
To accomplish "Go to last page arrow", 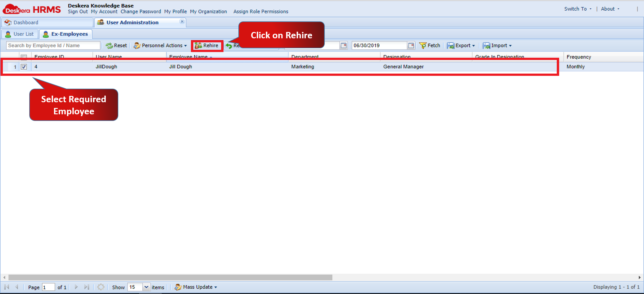I will coord(87,287).
